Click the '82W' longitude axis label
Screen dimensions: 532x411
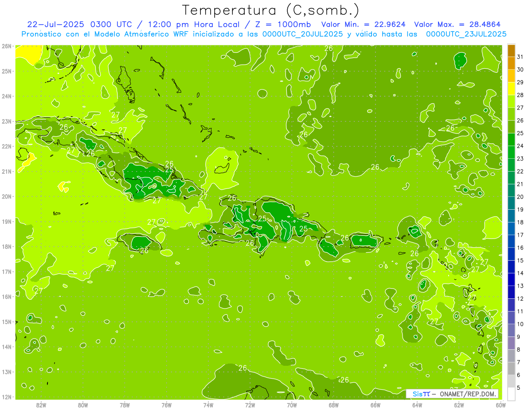41,405
